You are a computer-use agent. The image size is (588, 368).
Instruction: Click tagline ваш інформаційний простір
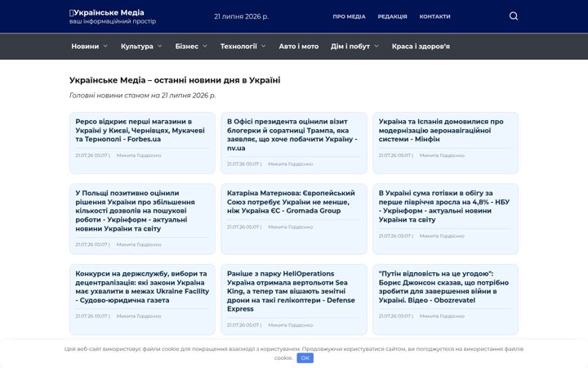[x=113, y=21]
